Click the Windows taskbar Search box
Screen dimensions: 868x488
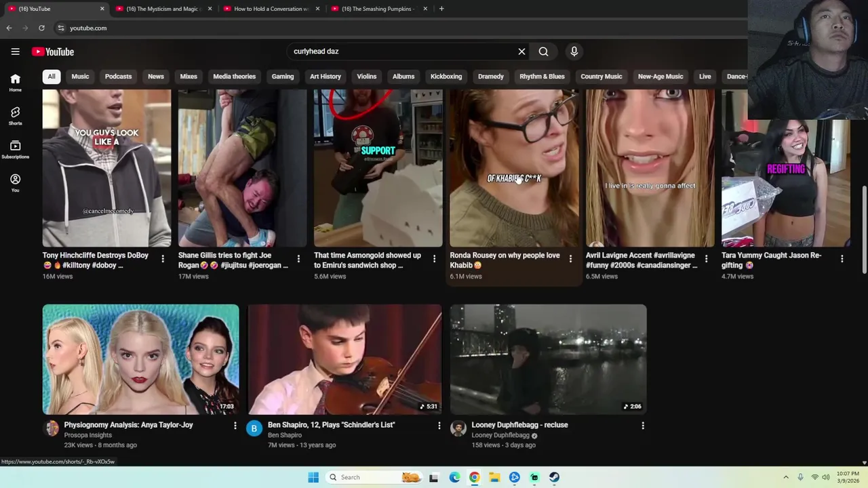(x=374, y=477)
